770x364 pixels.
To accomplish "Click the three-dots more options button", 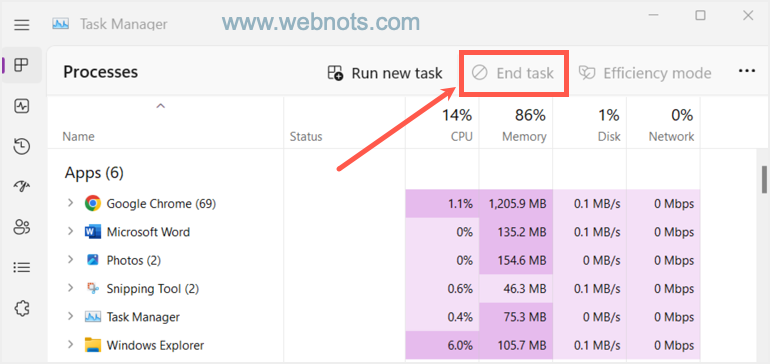I will pyautogui.click(x=746, y=72).
